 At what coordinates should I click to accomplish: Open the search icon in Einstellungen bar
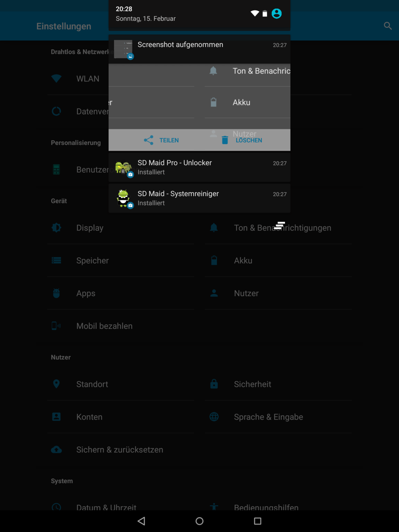[387, 26]
